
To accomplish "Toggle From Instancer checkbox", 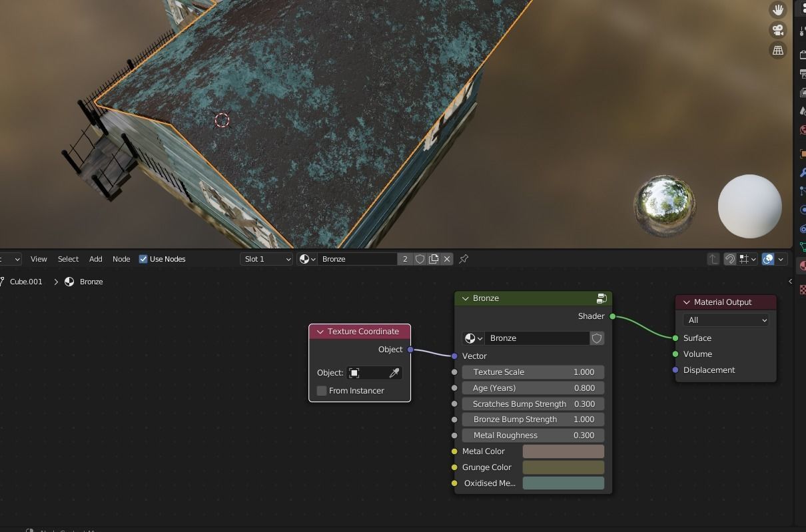I will tap(322, 391).
